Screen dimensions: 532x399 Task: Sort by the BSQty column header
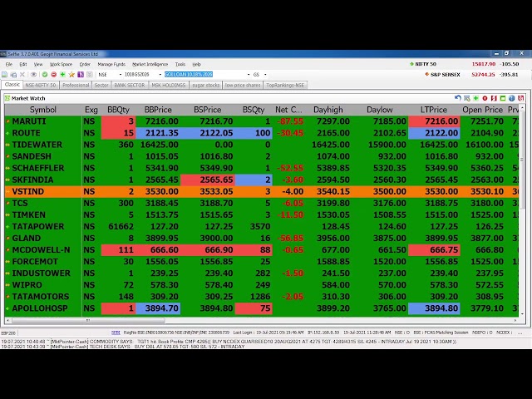pyautogui.click(x=254, y=110)
